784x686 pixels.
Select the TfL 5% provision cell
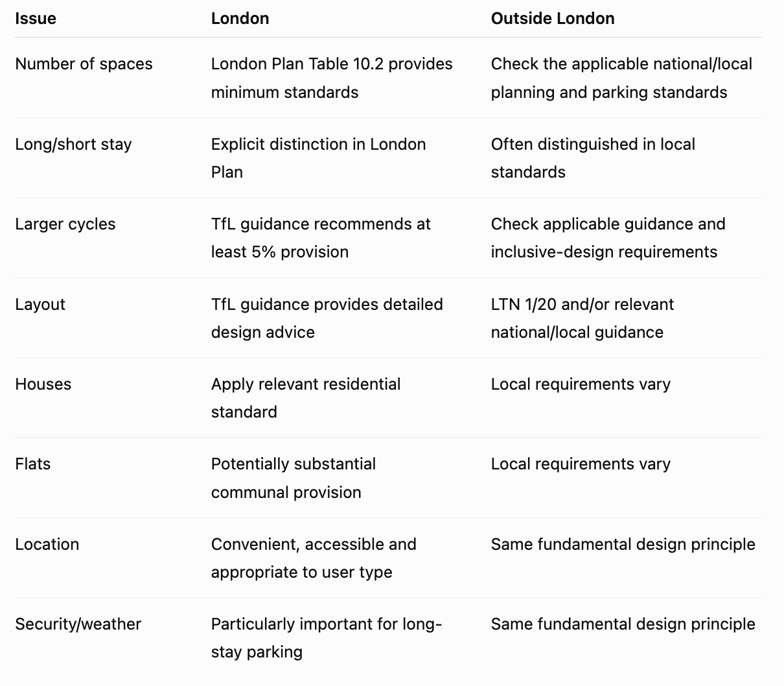coord(321,237)
